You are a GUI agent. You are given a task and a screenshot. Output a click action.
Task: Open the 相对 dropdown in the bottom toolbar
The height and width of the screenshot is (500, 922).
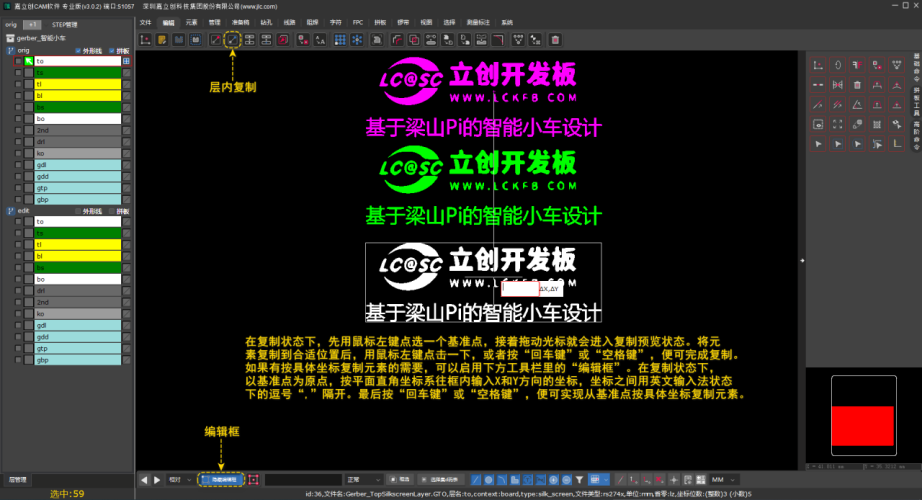(x=180, y=480)
